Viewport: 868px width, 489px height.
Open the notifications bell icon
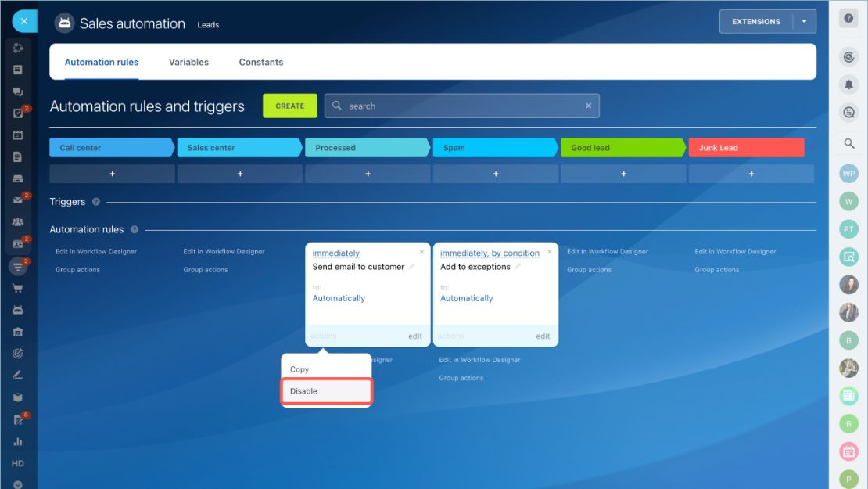[x=848, y=84]
